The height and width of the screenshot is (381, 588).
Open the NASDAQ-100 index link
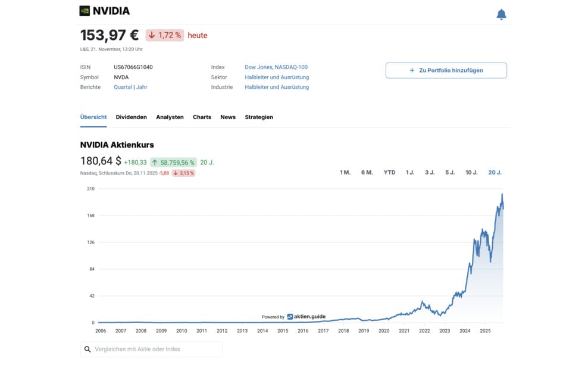pyautogui.click(x=291, y=67)
